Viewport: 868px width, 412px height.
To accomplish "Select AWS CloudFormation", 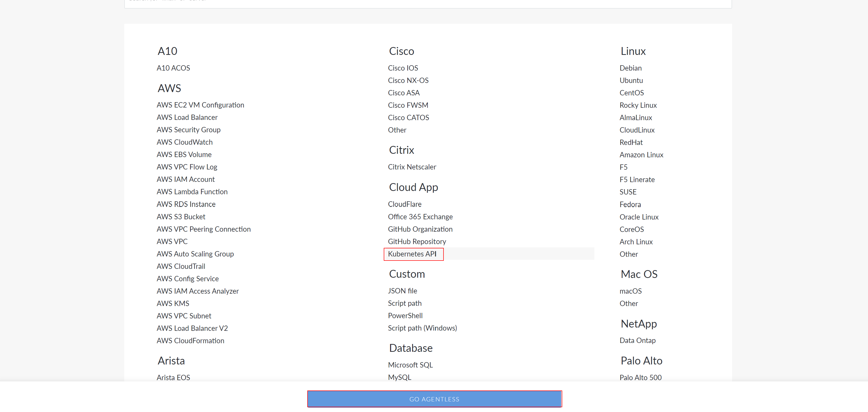I will pyautogui.click(x=190, y=341).
